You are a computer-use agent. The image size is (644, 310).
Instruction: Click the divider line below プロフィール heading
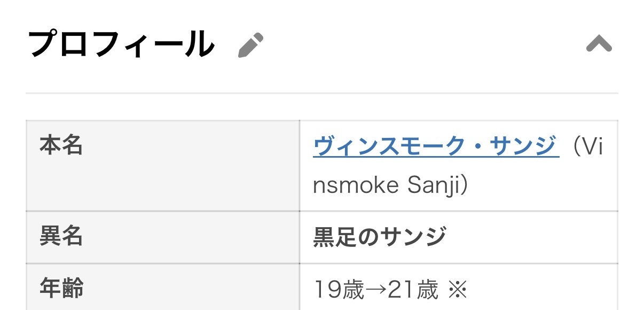click(321, 94)
